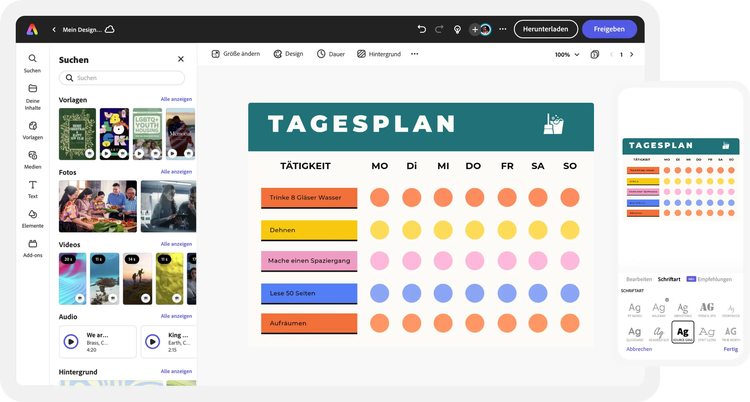Click the MI dot for Mache einen Spaziergang
750x402 pixels.
[443, 261]
